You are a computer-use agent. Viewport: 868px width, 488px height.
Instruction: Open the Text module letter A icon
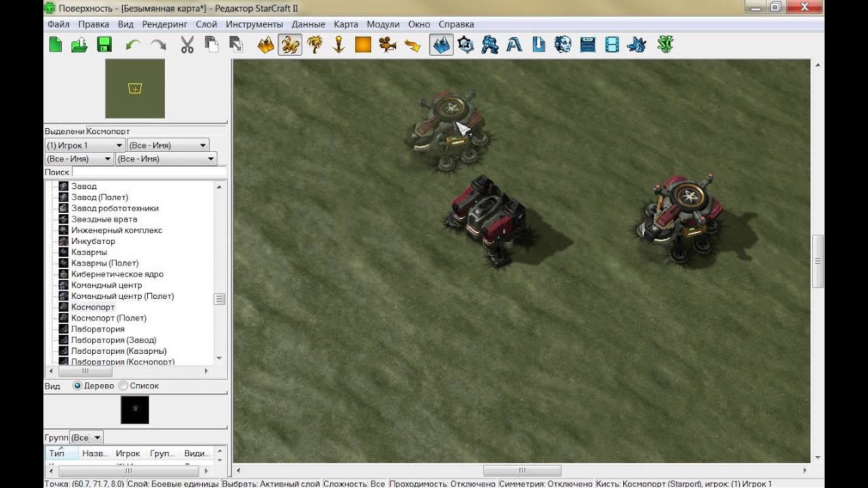tap(515, 45)
